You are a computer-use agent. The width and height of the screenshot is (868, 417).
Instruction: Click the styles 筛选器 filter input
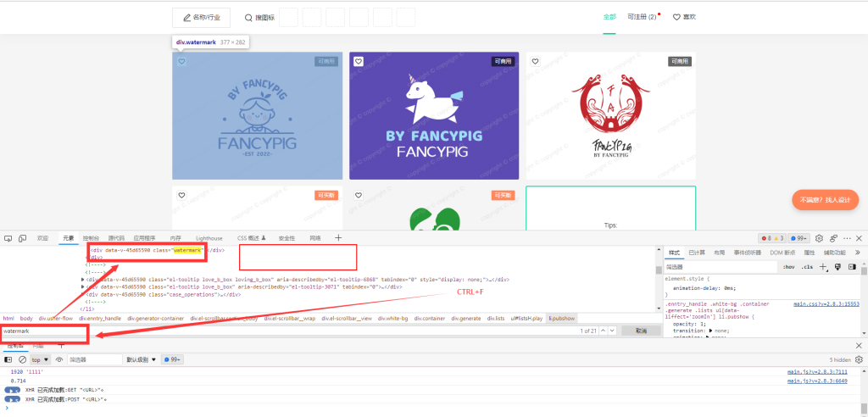pos(720,267)
